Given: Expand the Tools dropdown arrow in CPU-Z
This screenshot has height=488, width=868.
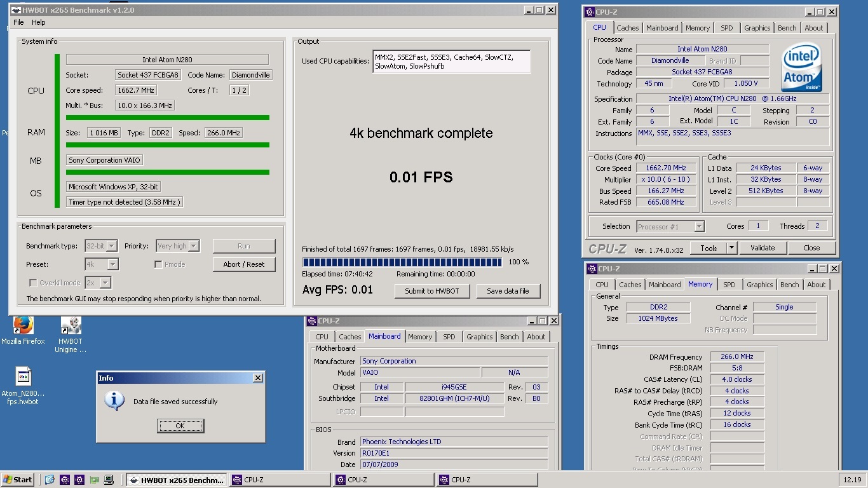Looking at the screenshot, I should coord(731,248).
